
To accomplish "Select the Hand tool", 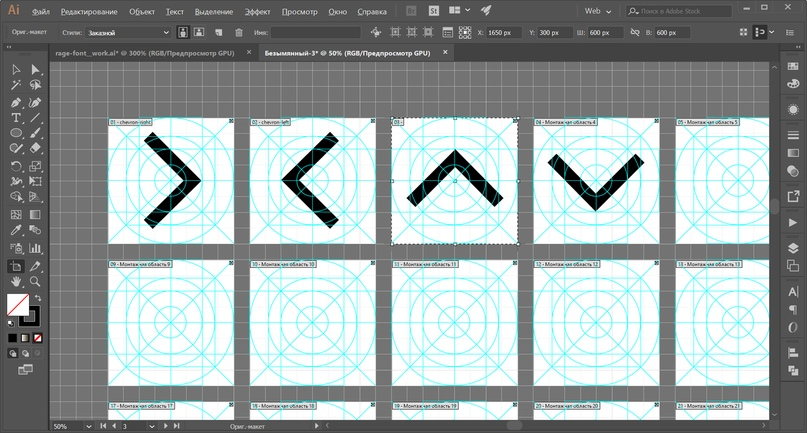I will (16, 282).
